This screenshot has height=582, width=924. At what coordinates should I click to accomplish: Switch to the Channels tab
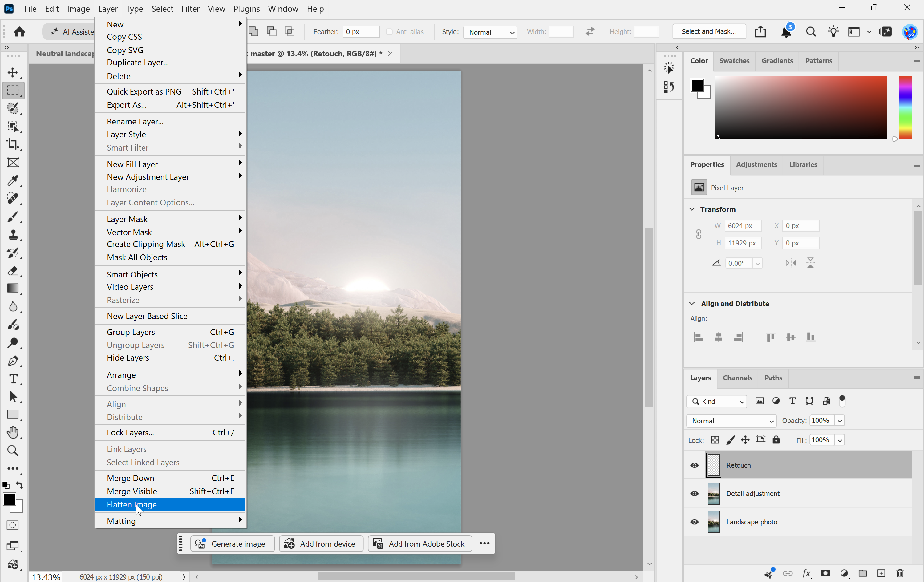(737, 378)
